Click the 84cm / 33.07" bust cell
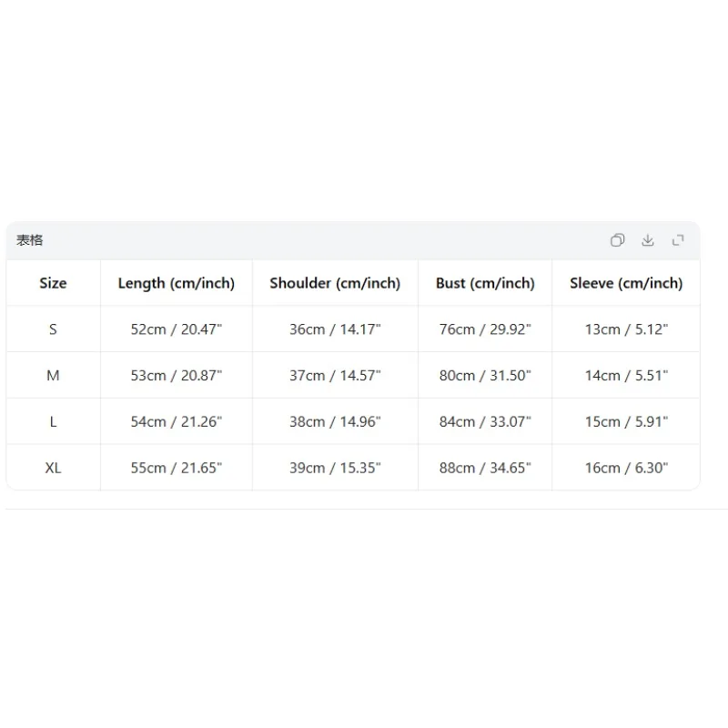Viewport: 728px width, 728px height. (x=485, y=421)
